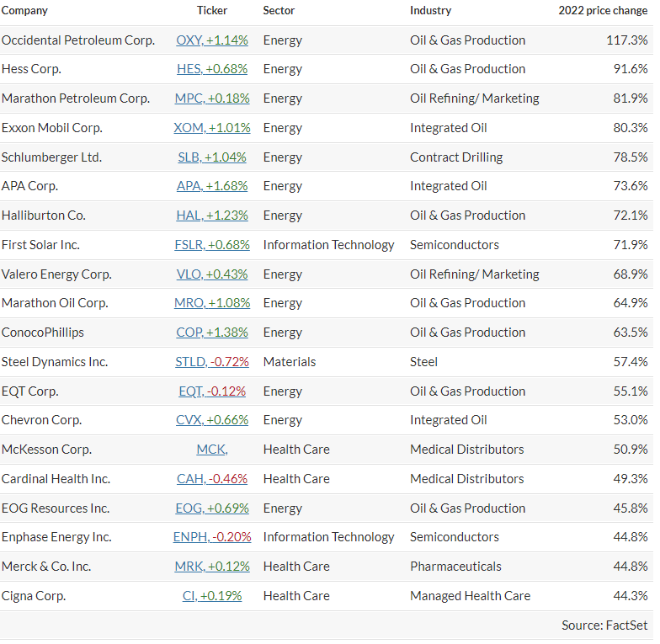
Task: Select the Pharmaceuticals industry cell
Action: click(x=456, y=567)
